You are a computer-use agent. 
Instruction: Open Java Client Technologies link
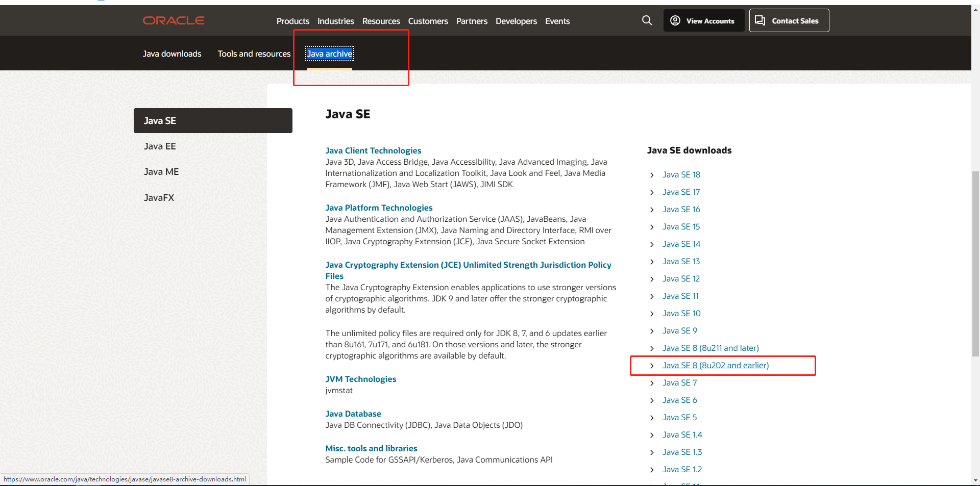click(x=373, y=150)
